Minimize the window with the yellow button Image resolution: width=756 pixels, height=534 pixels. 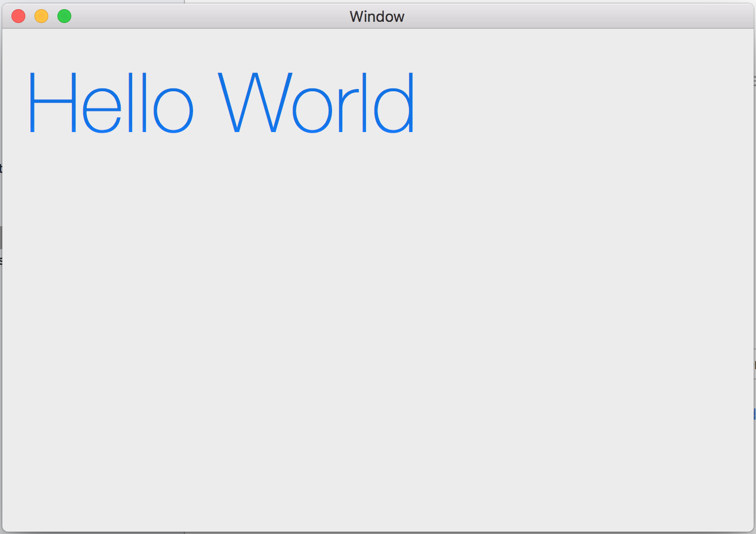click(41, 16)
